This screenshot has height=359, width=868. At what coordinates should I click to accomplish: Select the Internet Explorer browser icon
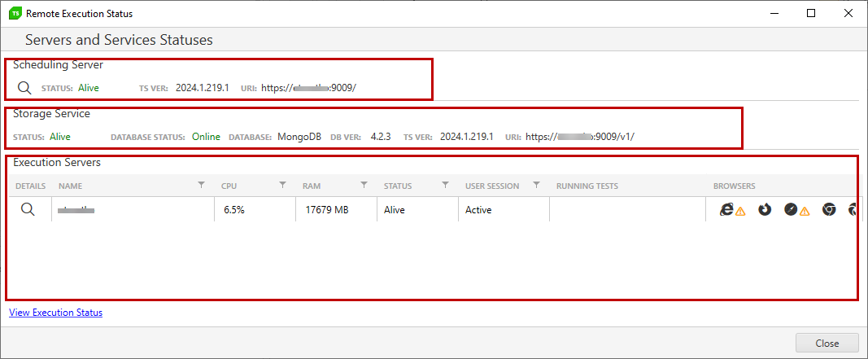click(726, 209)
